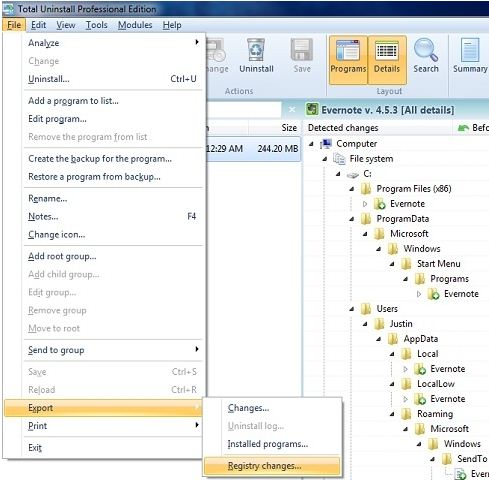This screenshot has height=480, width=489.
Task: Open the File menu
Action: [x=14, y=25]
